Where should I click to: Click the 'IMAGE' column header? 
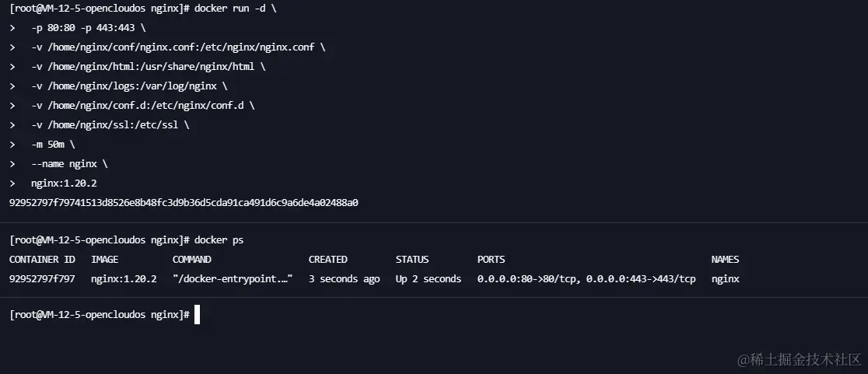(x=105, y=260)
